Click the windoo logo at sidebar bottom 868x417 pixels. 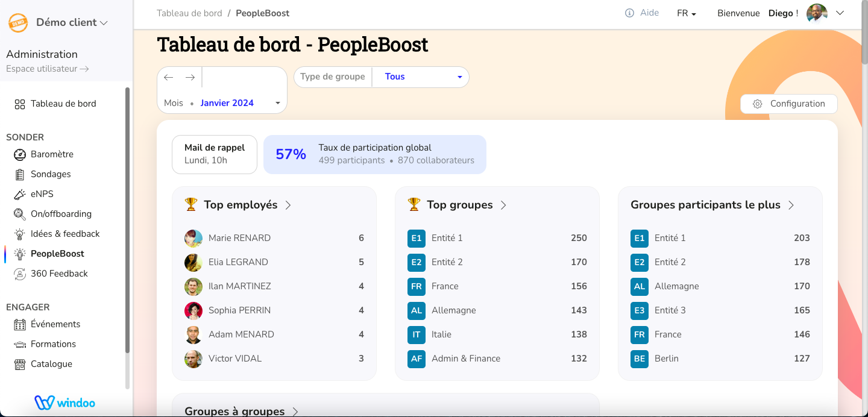click(64, 403)
